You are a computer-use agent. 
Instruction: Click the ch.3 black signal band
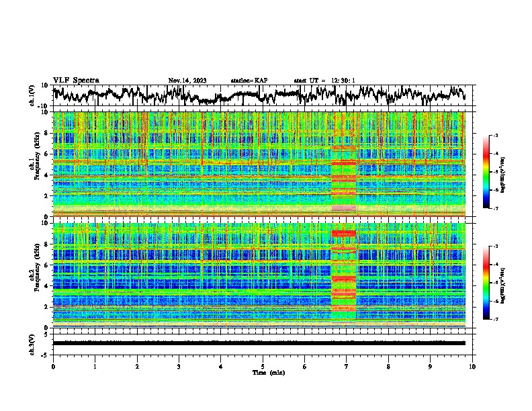pos(259,343)
